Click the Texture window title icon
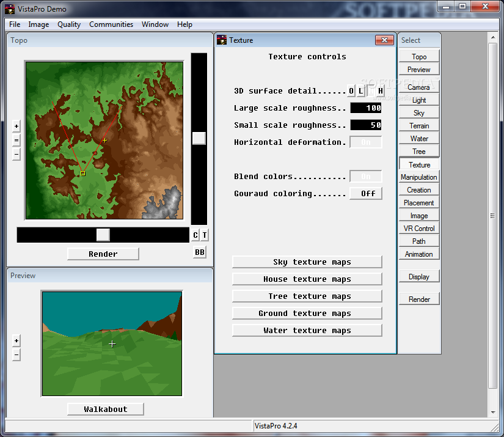Screen dimensions: 504x437 coord(222,40)
